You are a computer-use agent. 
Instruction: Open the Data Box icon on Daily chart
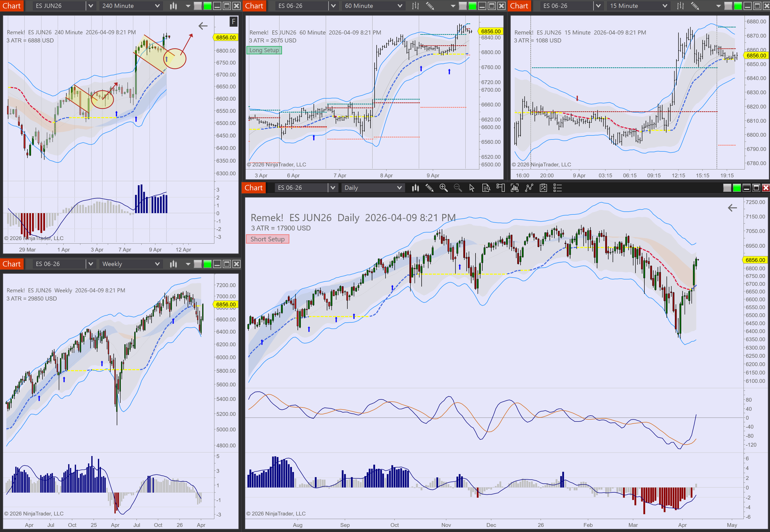[486, 188]
